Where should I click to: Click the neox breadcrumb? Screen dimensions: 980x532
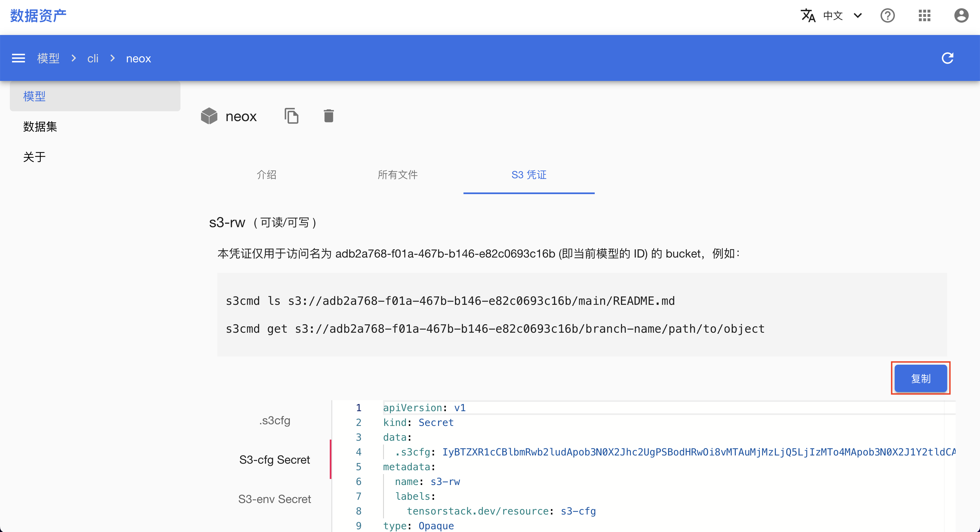(x=138, y=58)
